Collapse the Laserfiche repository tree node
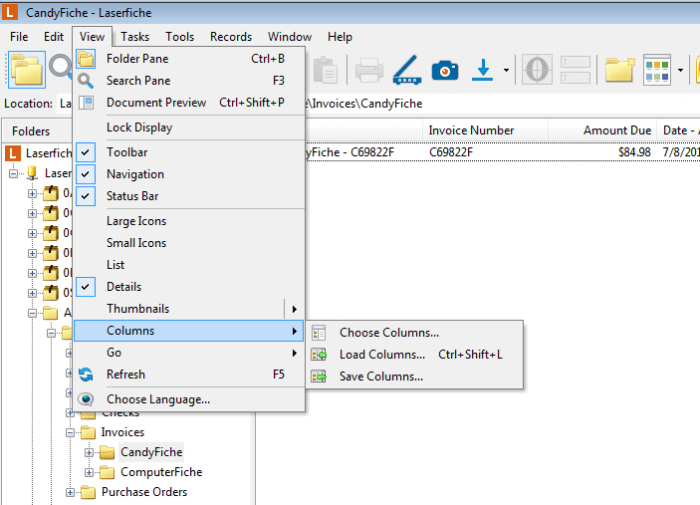Screen dimensions: 700x505 click(x=13, y=173)
